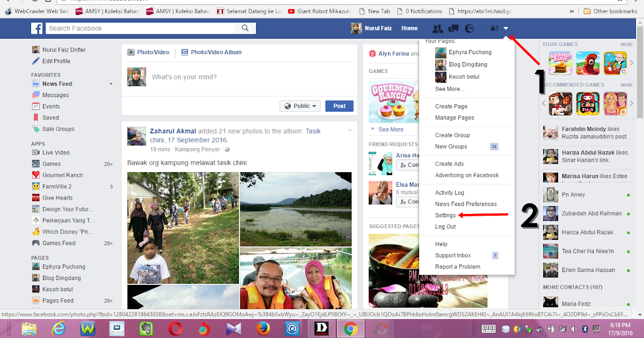
Task: Click the Home link in top bar
Action: pyautogui.click(x=409, y=28)
